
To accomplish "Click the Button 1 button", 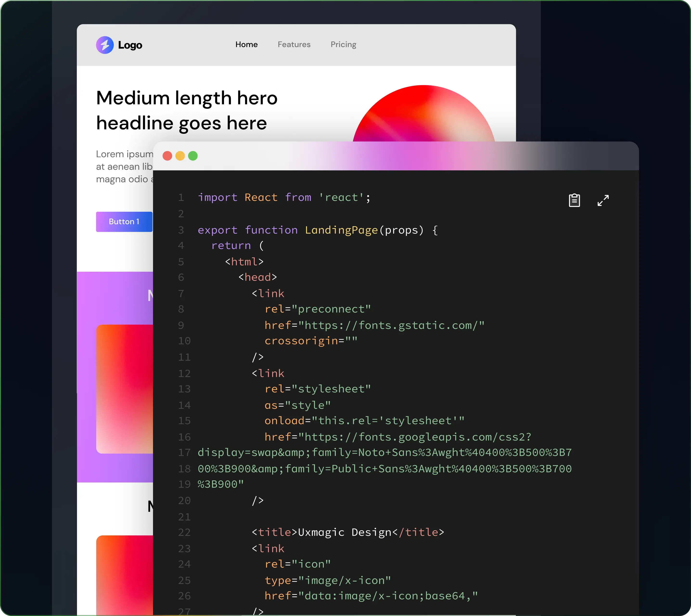I will coord(124,222).
